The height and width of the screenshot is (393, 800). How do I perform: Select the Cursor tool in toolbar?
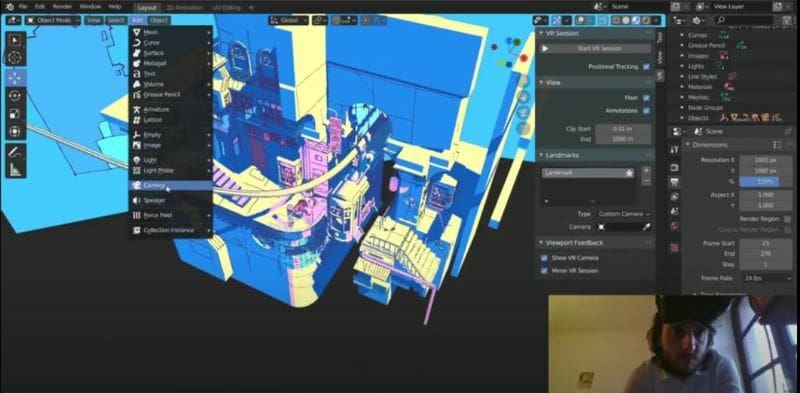click(x=15, y=58)
